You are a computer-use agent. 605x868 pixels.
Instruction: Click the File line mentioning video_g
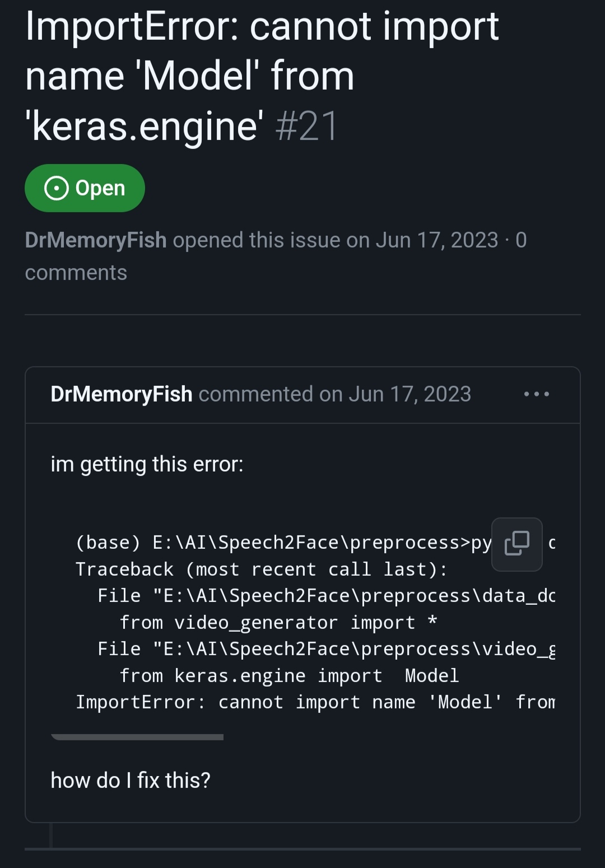[327, 649]
